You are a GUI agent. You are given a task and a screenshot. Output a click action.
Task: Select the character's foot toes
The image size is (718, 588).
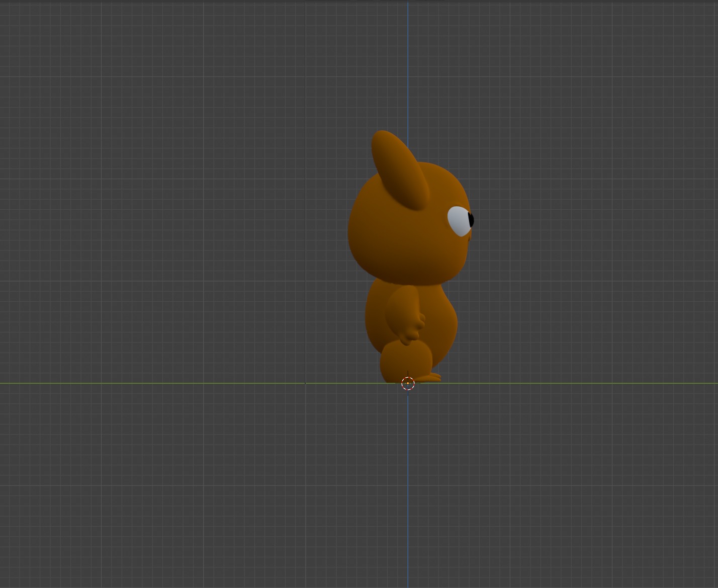429,377
